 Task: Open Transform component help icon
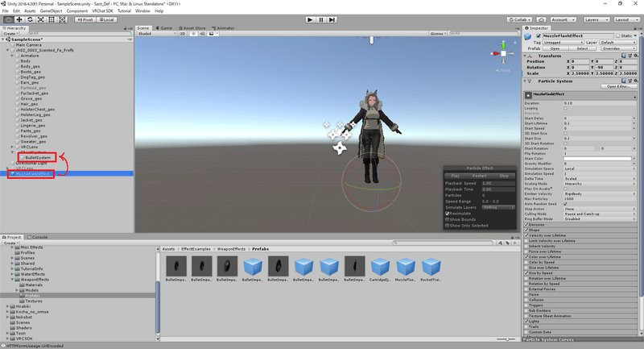pos(624,56)
